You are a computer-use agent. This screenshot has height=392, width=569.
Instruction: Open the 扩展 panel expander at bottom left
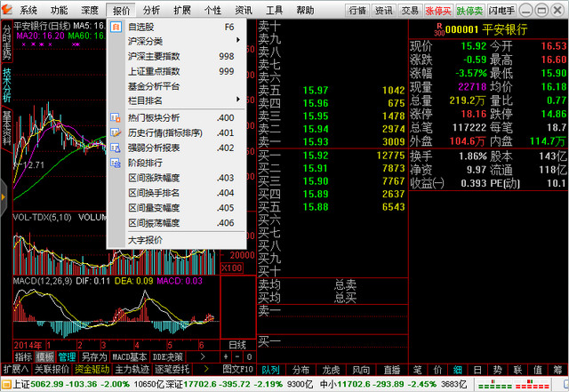tap(14, 369)
